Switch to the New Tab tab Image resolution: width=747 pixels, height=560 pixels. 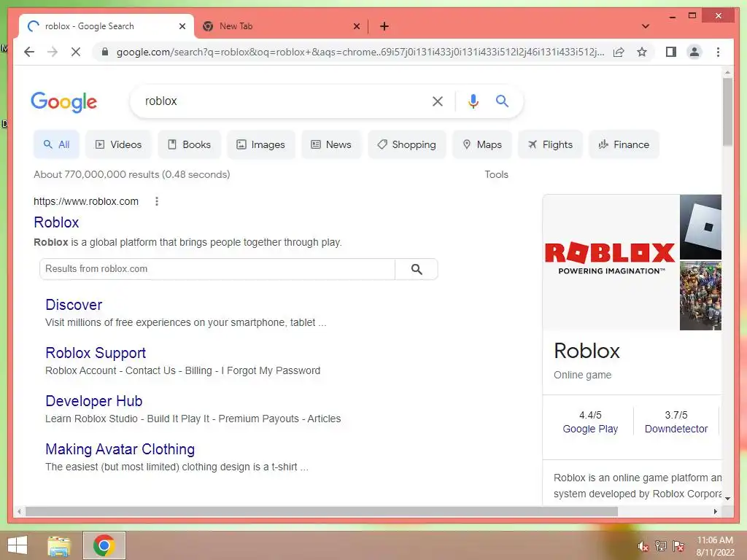pos(281,26)
